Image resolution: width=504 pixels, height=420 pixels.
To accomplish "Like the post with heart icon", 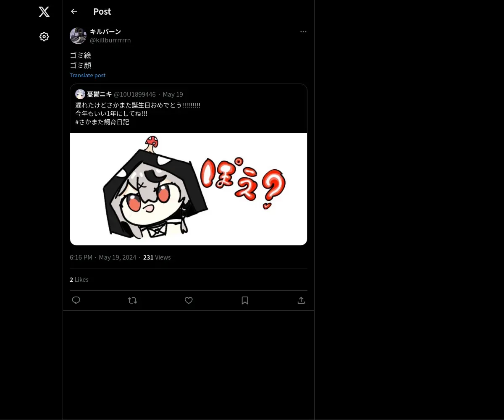I will coord(189,300).
